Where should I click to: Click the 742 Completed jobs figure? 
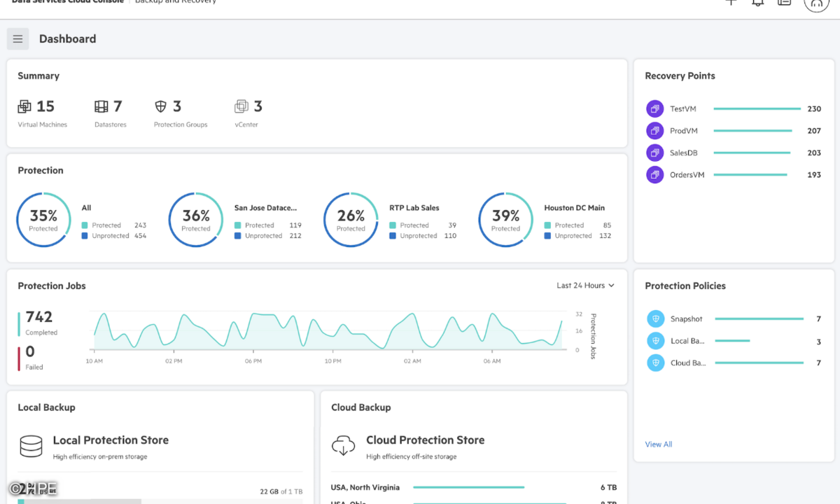pos(39,317)
